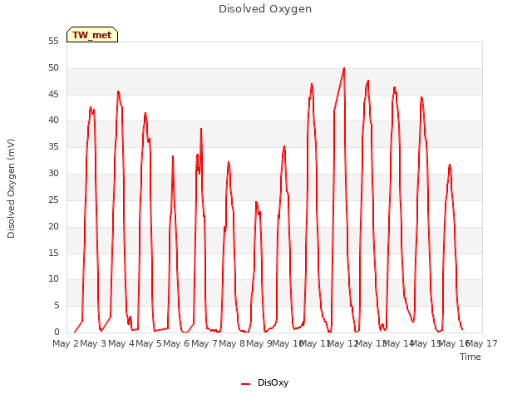This screenshot has height=399, width=532.
Task: Click the Disolved Oxygen (mV) y-axis label
Action: 11,189
